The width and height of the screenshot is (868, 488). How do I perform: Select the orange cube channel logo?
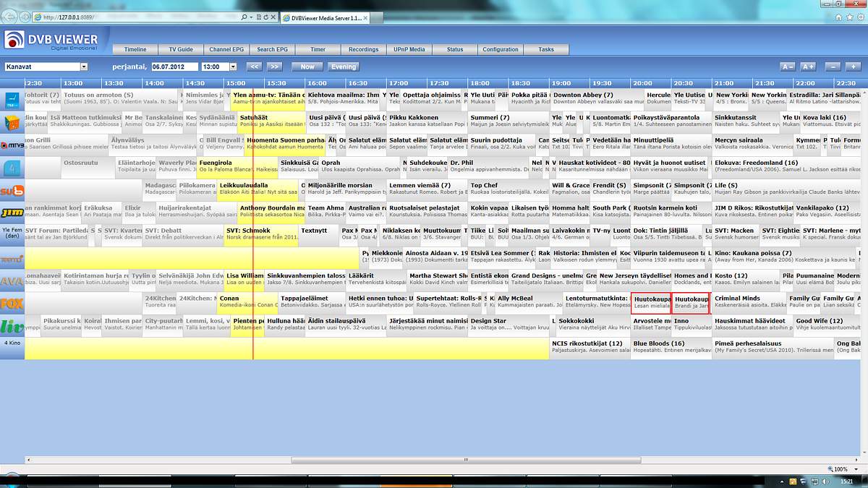12,123
